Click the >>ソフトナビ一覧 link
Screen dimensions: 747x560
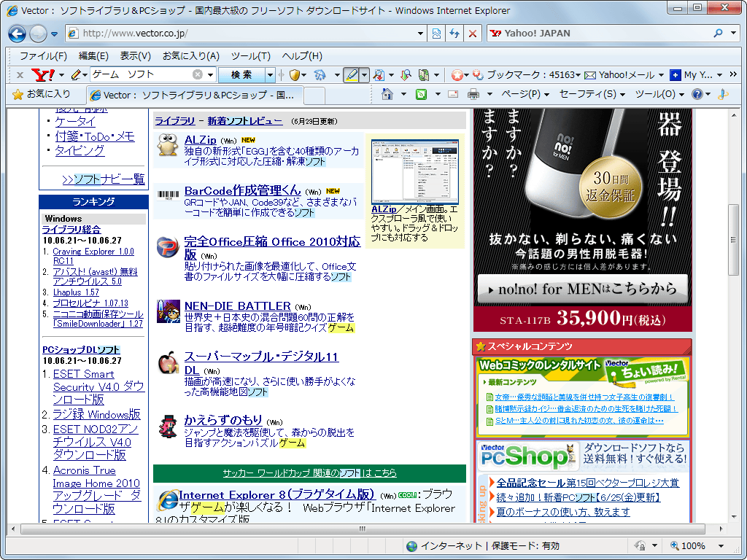pyautogui.click(x=104, y=179)
